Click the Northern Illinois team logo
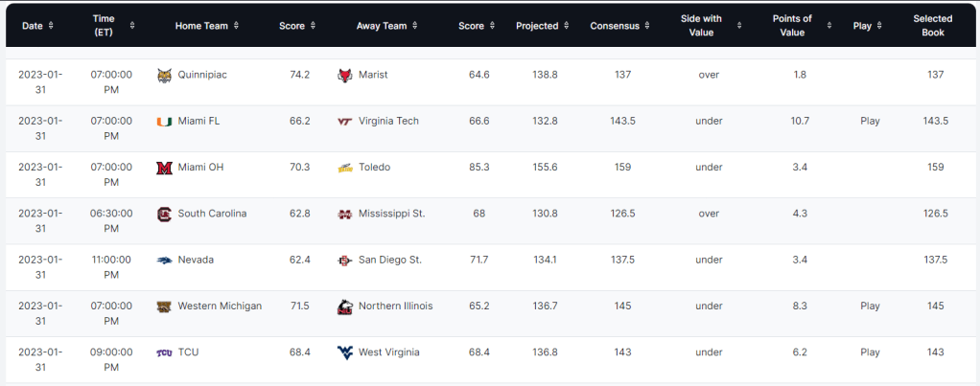The image size is (980, 386). click(345, 307)
